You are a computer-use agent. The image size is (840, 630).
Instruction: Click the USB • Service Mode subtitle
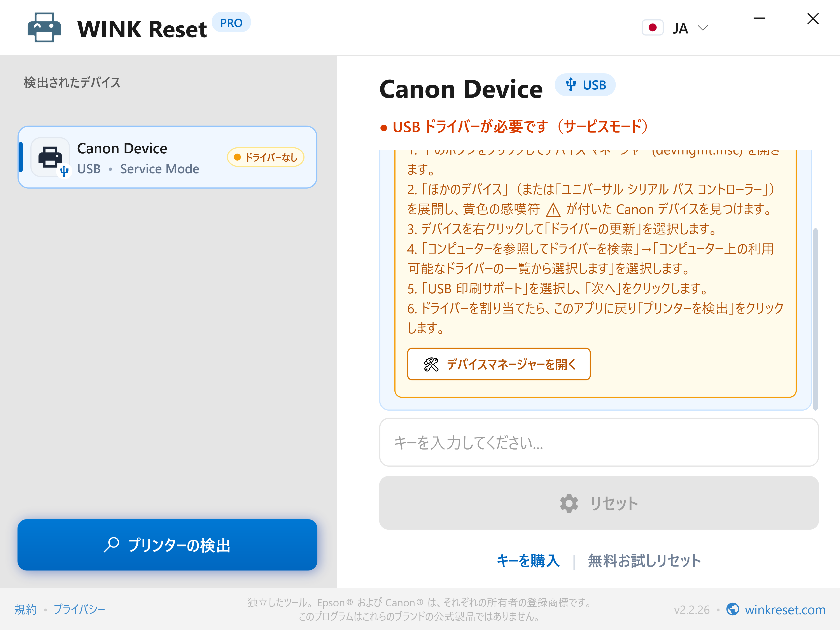138,169
